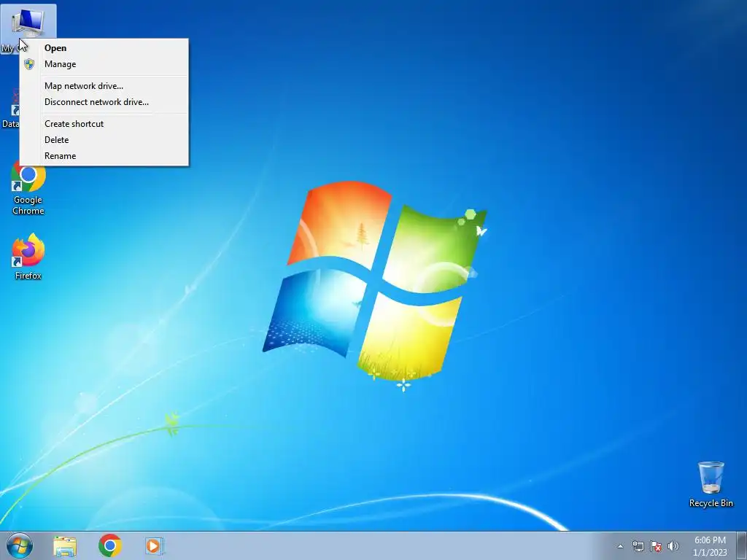Select Manage from the context menu
This screenshot has width=747, height=560.
(x=104, y=64)
